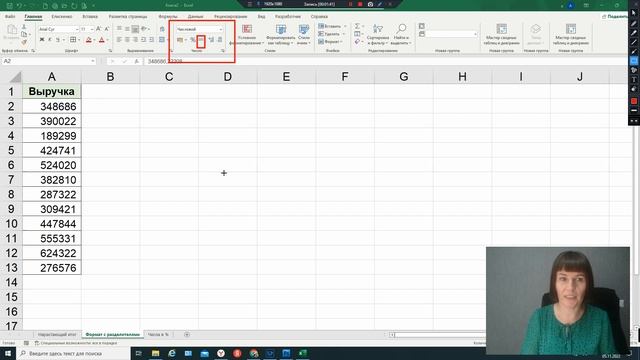Toggle align left in alignment group
The image size is (640, 360).
119,40
